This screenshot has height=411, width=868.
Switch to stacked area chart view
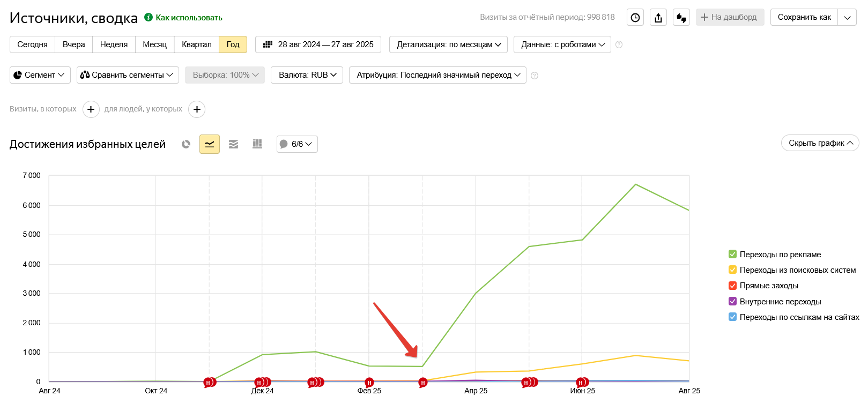pos(233,144)
